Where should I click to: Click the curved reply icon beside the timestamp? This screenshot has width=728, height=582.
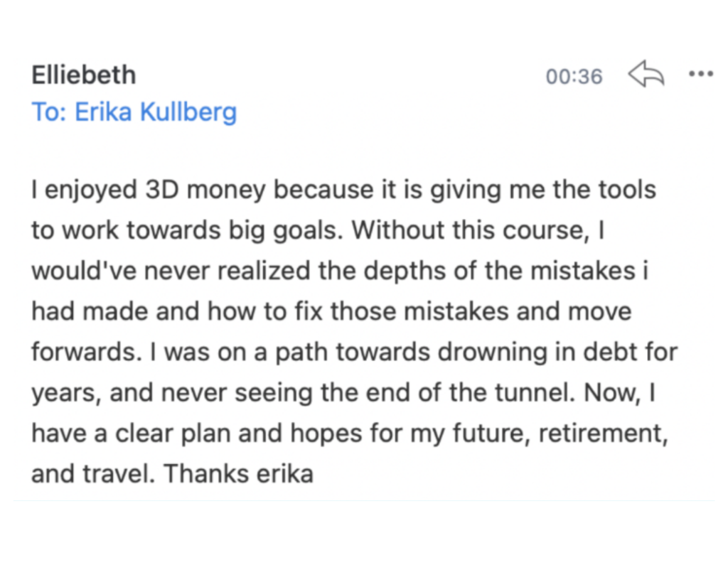point(646,75)
